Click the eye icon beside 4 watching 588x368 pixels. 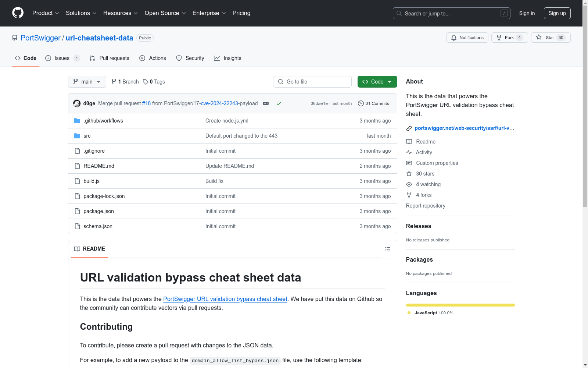(409, 184)
